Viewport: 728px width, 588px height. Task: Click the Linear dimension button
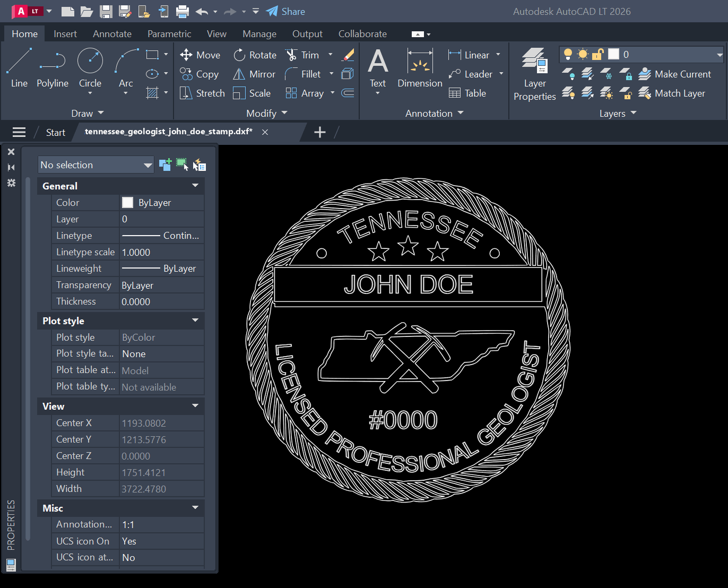469,55
